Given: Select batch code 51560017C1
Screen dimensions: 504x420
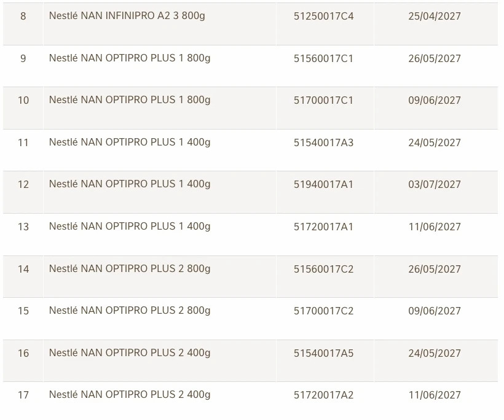Looking at the screenshot, I should coord(323,59).
